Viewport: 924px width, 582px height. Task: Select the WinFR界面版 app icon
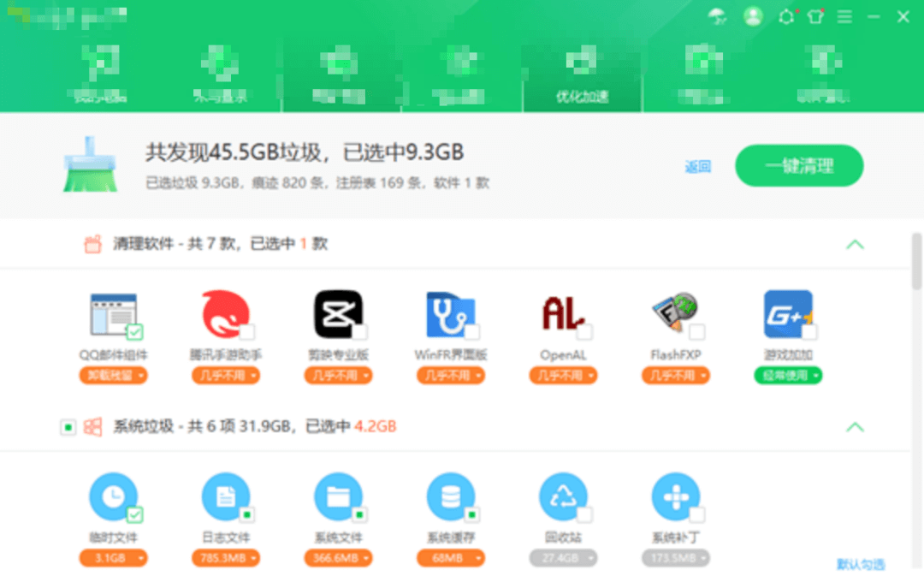coord(451,315)
